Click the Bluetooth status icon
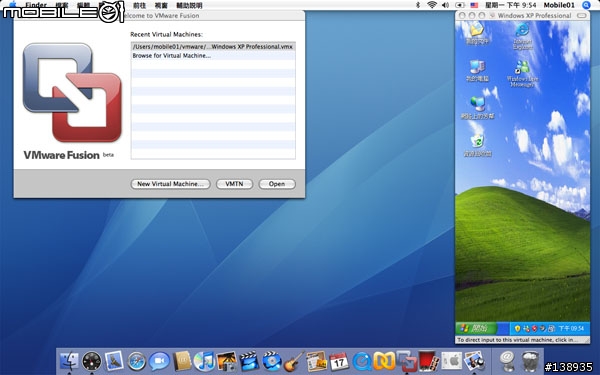The width and height of the screenshot is (600, 375). pyautogui.click(x=418, y=5)
